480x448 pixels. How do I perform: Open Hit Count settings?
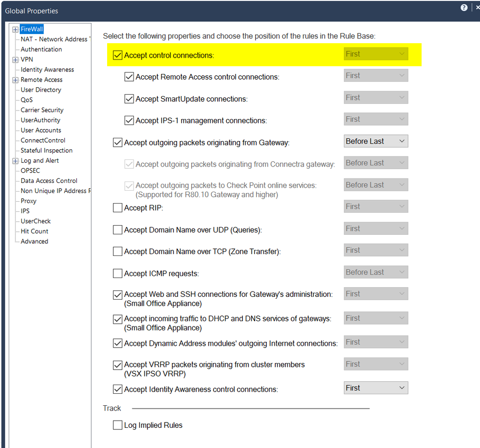point(34,231)
